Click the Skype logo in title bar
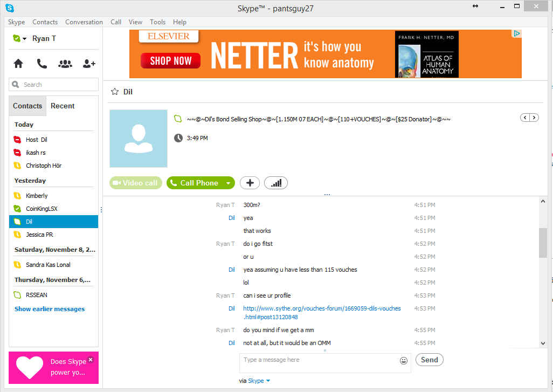 tap(10, 8)
